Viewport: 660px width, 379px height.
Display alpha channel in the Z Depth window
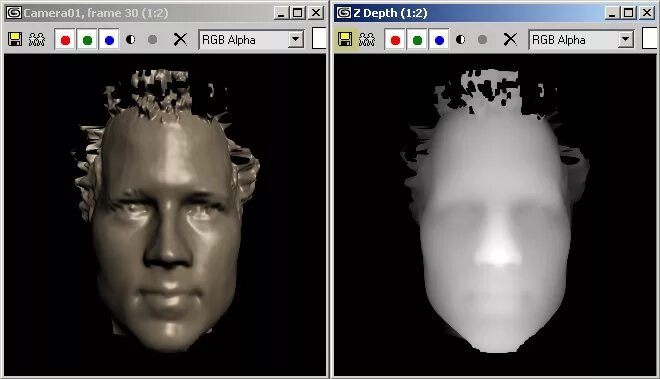coord(460,40)
